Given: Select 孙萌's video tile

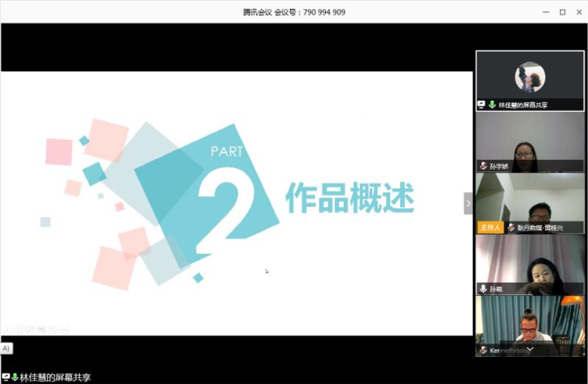Looking at the screenshot, I should coord(529,261).
